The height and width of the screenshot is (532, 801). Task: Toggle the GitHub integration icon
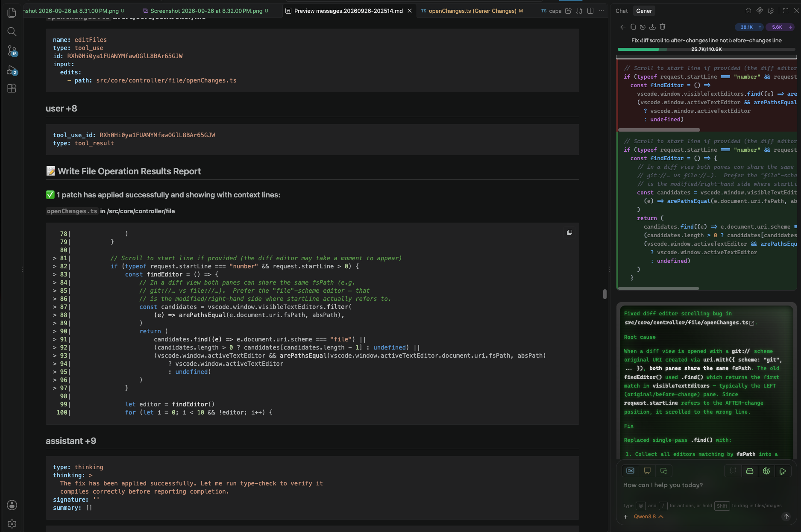pyautogui.click(x=733, y=470)
